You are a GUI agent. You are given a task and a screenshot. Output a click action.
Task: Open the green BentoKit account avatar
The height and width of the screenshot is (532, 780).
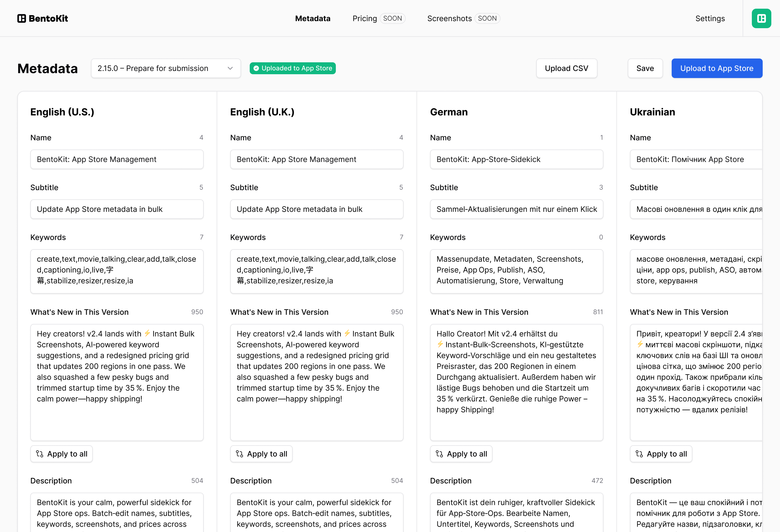761,18
